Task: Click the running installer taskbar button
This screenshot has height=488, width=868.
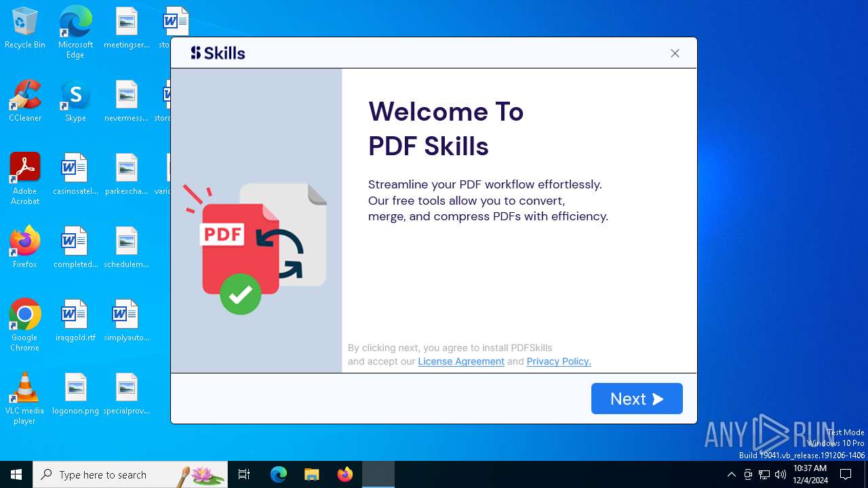Action: (378, 474)
